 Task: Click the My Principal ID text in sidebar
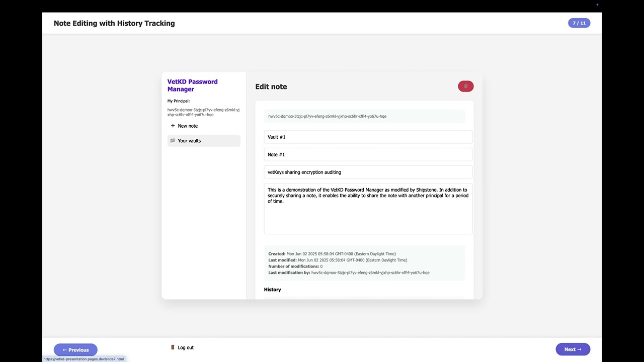203,112
